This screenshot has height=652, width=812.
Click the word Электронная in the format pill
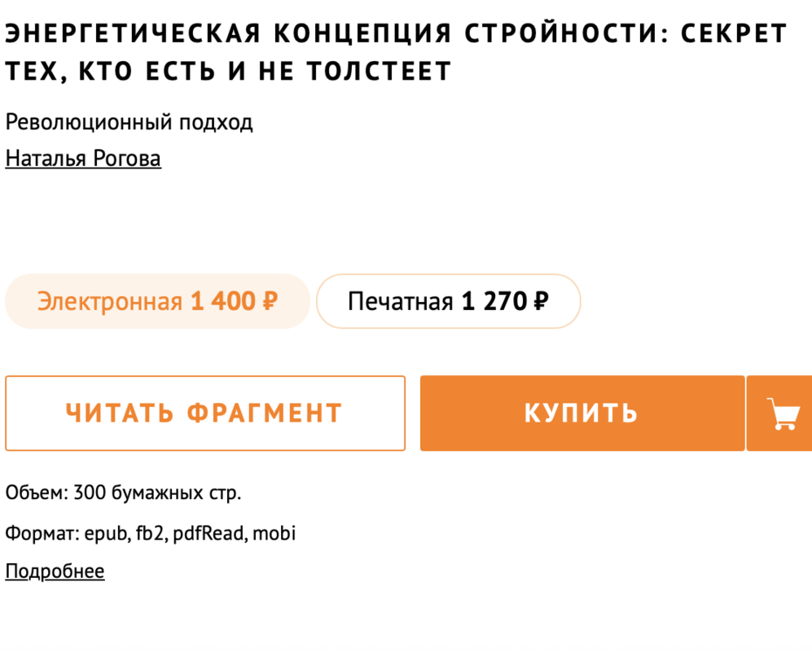[x=110, y=302]
